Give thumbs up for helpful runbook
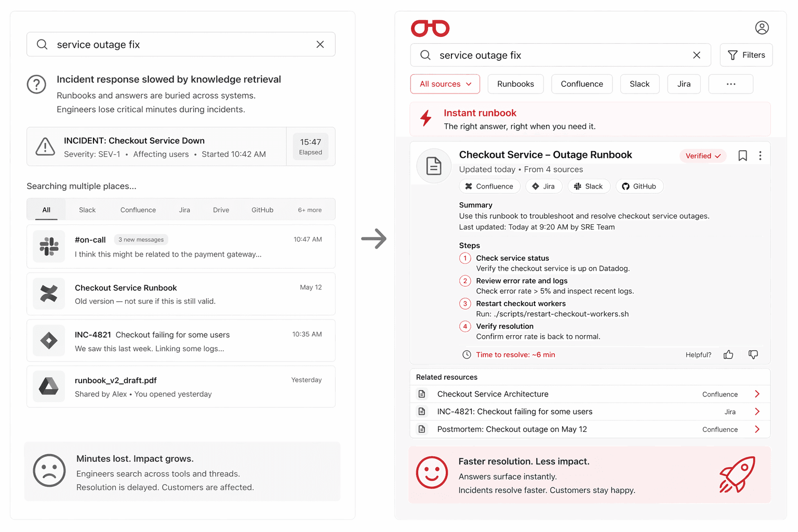The width and height of the screenshot is (798, 532). (x=728, y=354)
